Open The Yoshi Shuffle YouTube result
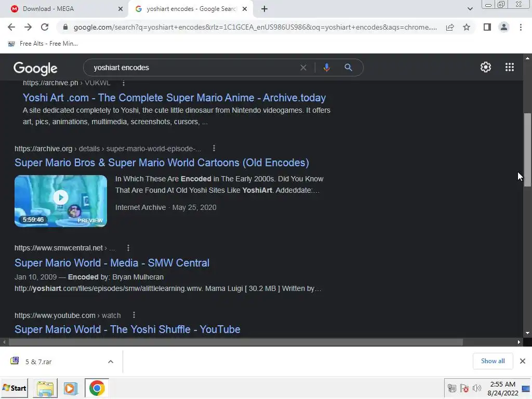The image size is (532, 399). coord(127,329)
